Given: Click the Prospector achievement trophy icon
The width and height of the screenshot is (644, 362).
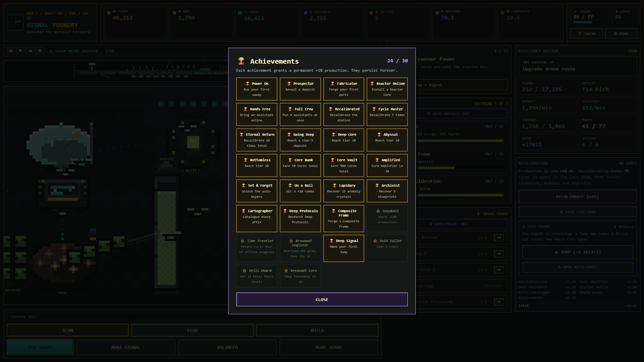Looking at the screenshot, I should [289, 83].
